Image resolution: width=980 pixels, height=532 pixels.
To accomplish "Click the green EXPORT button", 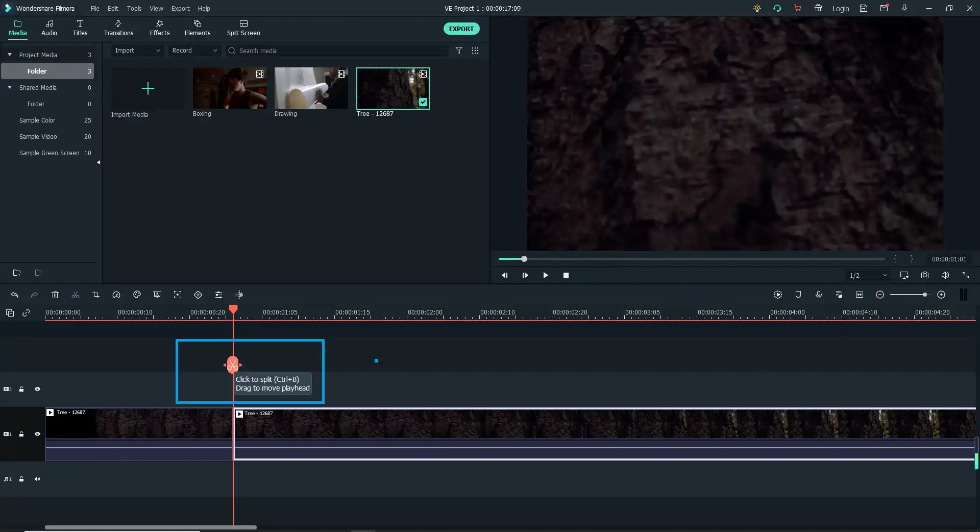I will tap(461, 29).
